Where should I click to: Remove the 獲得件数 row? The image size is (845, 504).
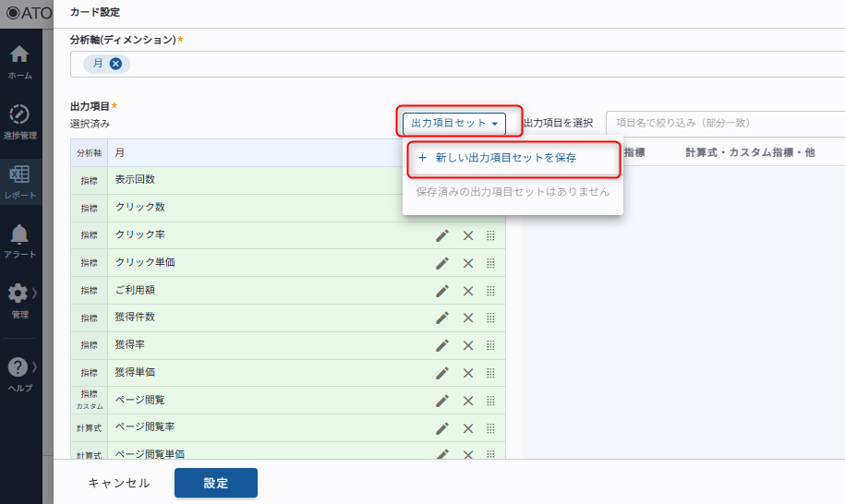coord(468,318)
